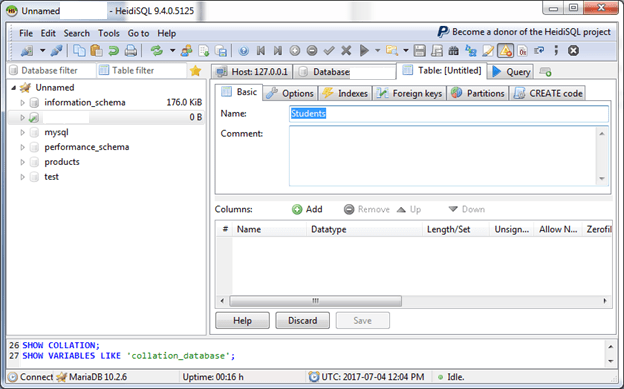Open the Search menu
Image resolution: width=624 pixels, height=389 pixels.
76,33
